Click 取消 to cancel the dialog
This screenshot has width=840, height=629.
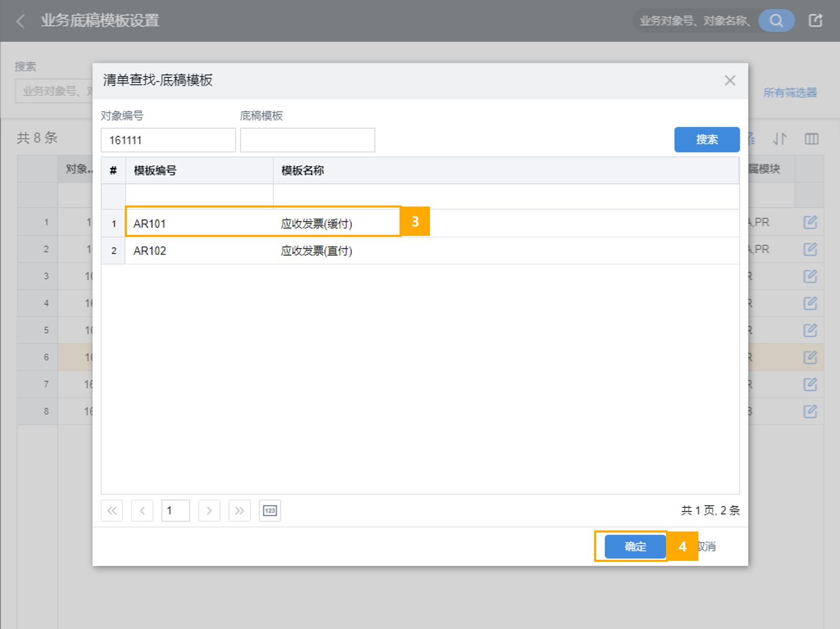pos(707,547)
